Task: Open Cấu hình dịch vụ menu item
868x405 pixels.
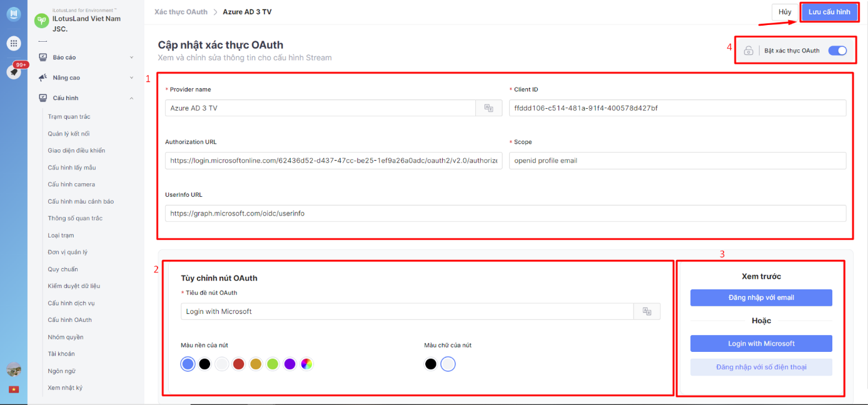Action: [71, 303]
